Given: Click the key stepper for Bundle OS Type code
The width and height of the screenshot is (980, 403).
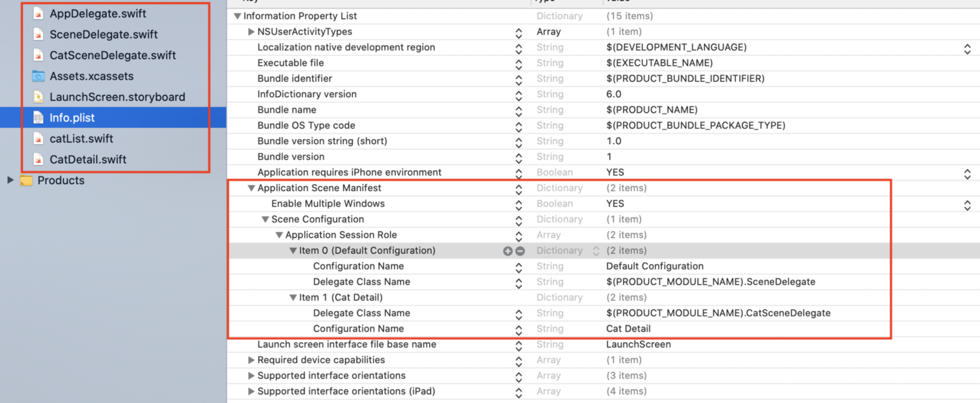Looking at the screenshot, I should click(x=519, y=127).
